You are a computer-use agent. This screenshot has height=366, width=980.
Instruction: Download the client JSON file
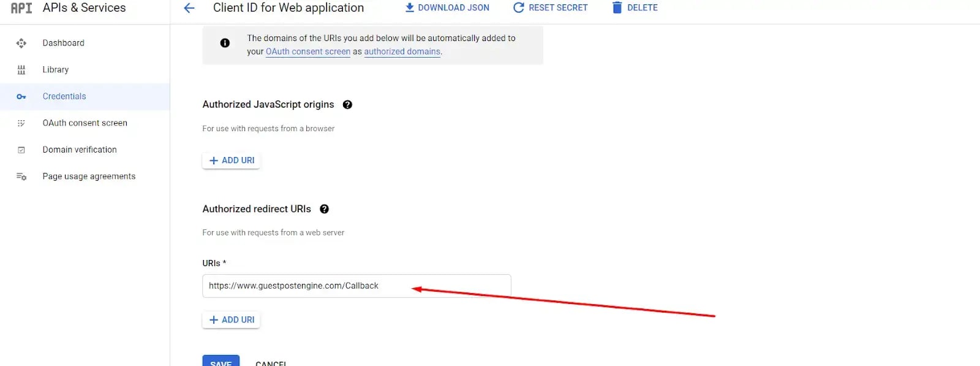point(447,8)
